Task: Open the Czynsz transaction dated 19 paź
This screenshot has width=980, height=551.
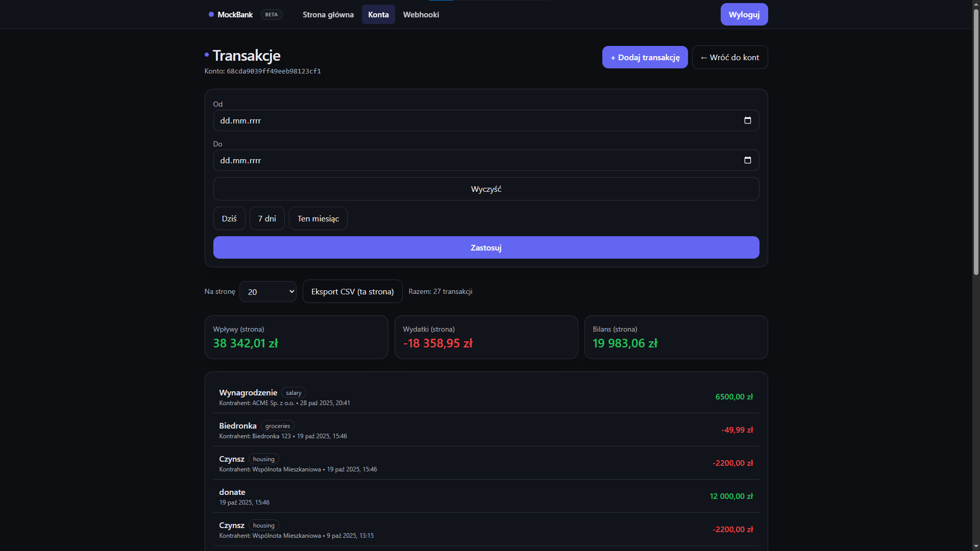Action: coord(486,463)
